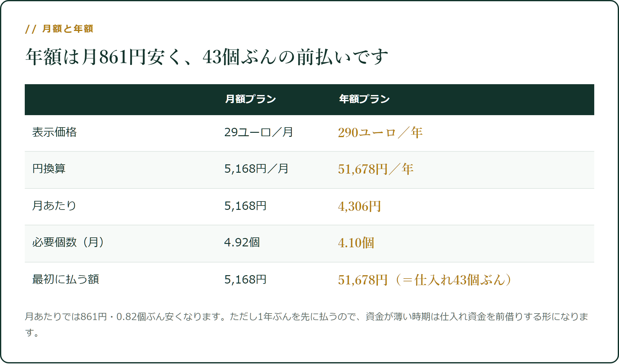Click the '5,168円' value in 月あたり row
This screenshot has height=364, width=619.
(x=245, y=206)
